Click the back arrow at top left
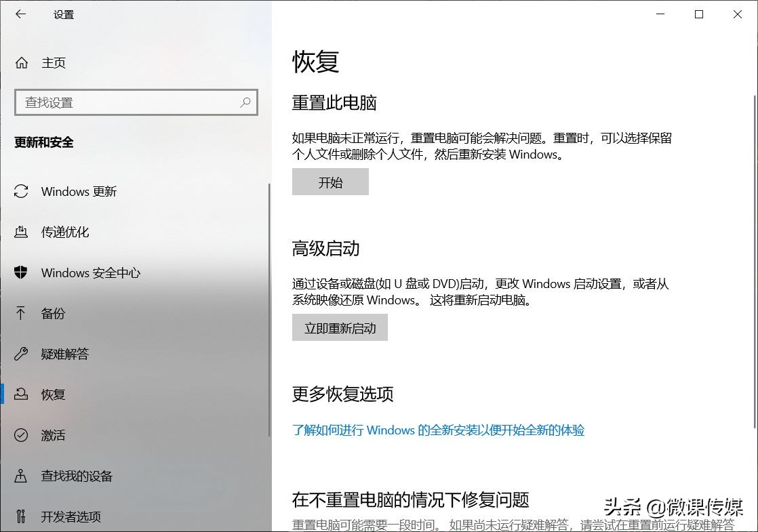758x532 pixels. tap(20, 14)
